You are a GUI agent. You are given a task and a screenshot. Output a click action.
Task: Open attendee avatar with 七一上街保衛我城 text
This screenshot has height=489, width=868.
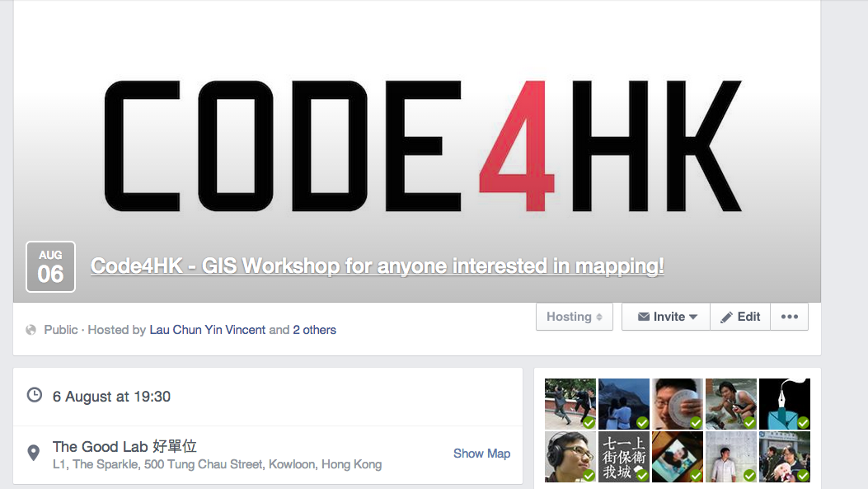coord(624,457)
